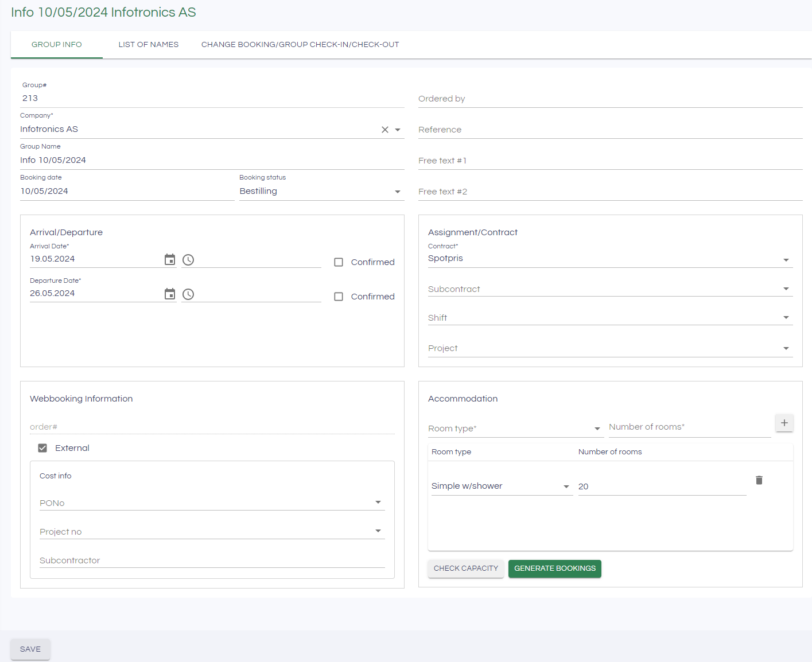This screenshot has height=662, width=812.
Task: Expand the PONo dropdown
Action: pos(378,503)
